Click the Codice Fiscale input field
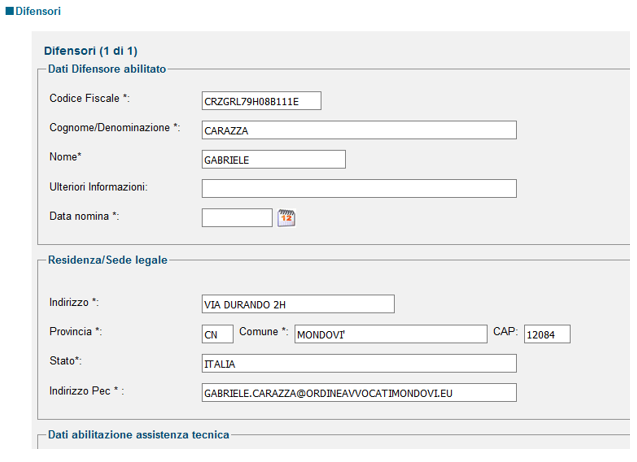Viewport: 637px width, 462px height. point(262,101)
